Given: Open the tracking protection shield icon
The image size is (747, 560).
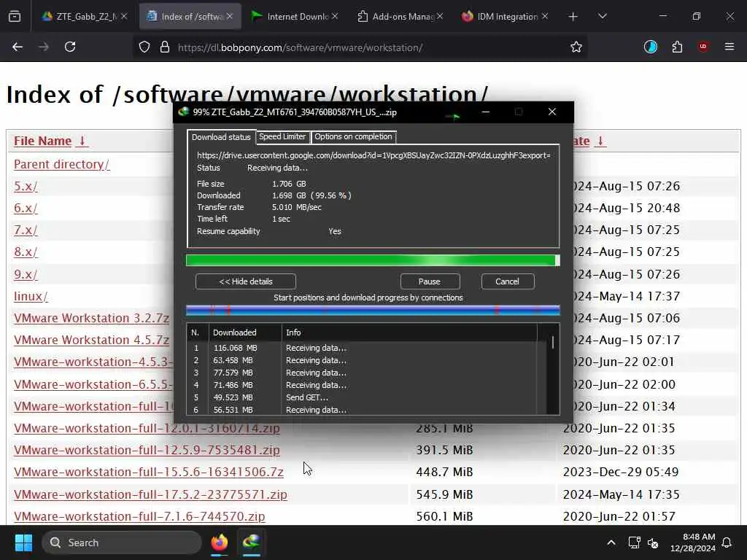Looking at the screenshot, I should click(x=144, y=47).
